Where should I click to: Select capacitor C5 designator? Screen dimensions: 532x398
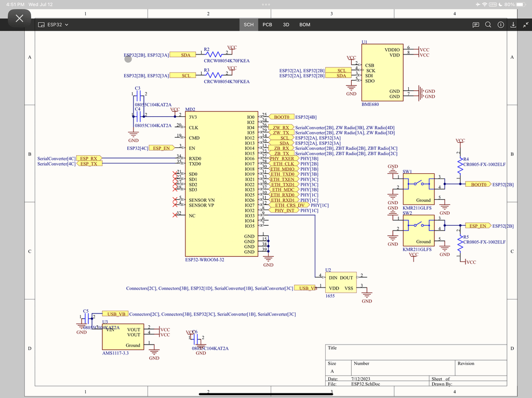click(86, 311)
